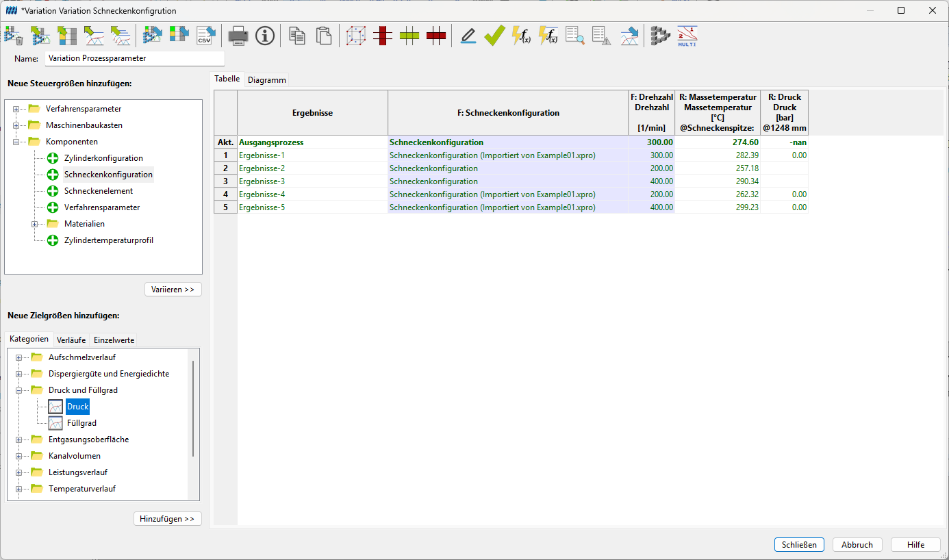The height and width of the screenshot is (560, 949).
Task: Expand the Leistungsverlauf category
Action: click(18, 472)
